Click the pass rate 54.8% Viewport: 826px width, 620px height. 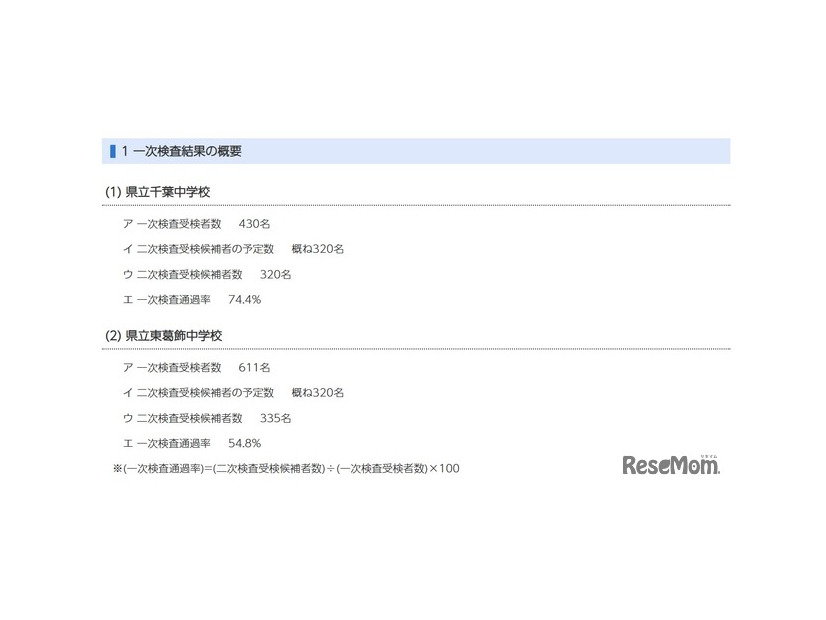246,442
